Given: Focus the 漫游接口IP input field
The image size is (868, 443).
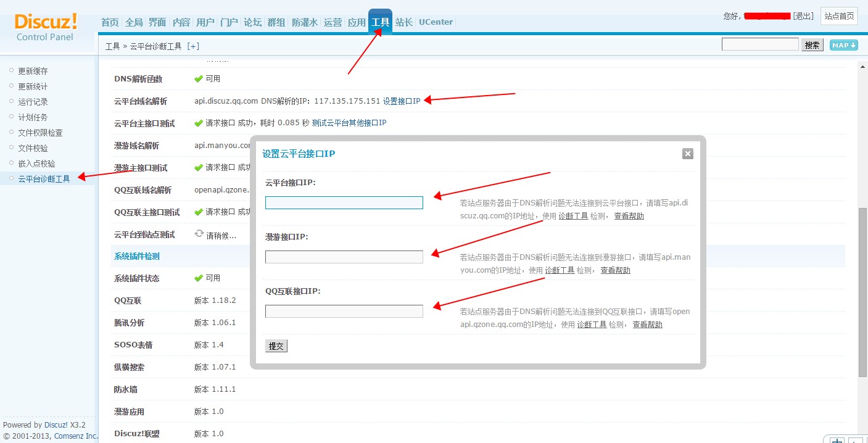Looking at the screenshot, I should point(344,257).
